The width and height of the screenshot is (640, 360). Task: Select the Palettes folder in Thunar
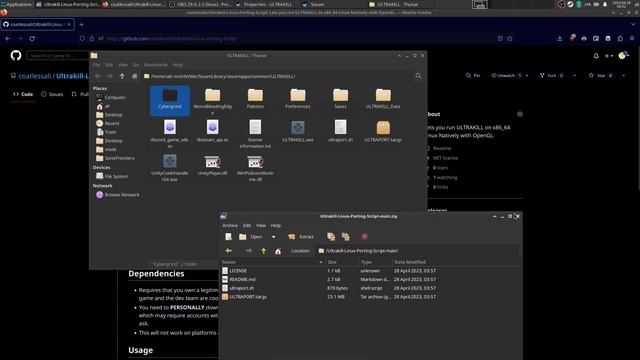coord(255,99)
